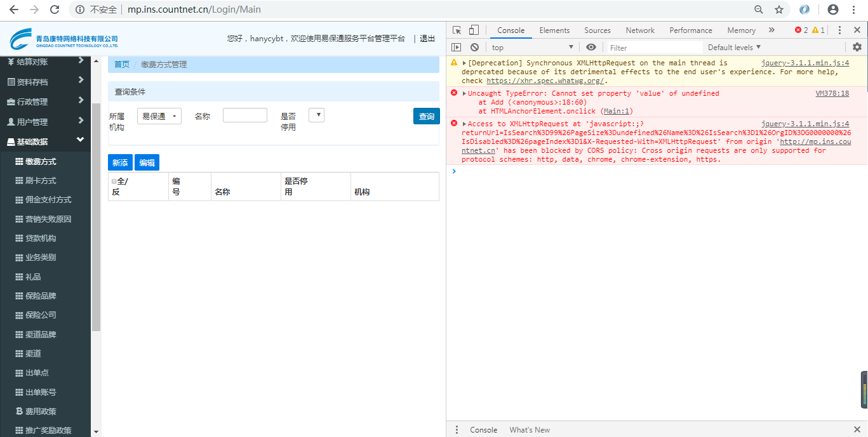Show console sidebar icon

pyautogui.click(x=456, y=48)
